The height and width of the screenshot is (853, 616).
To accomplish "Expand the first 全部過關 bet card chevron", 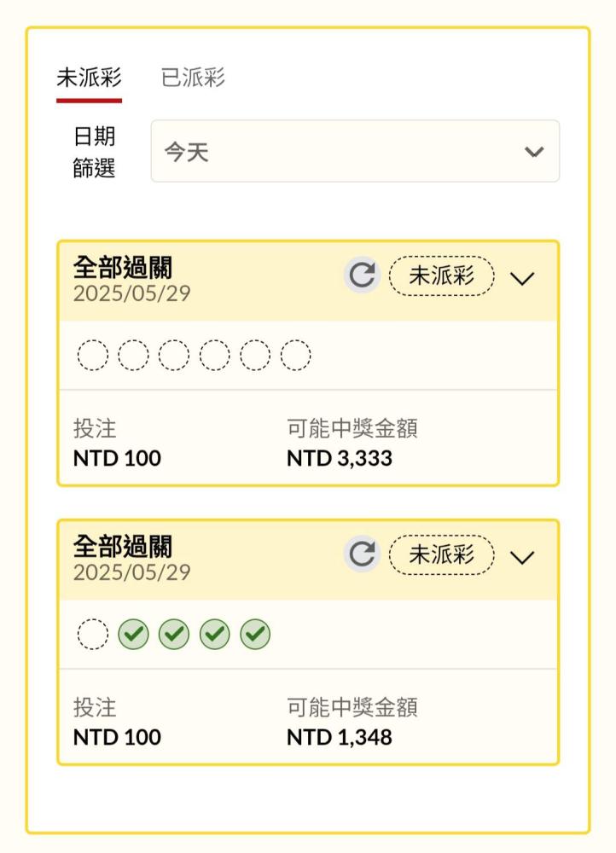I will coord(521,278).
